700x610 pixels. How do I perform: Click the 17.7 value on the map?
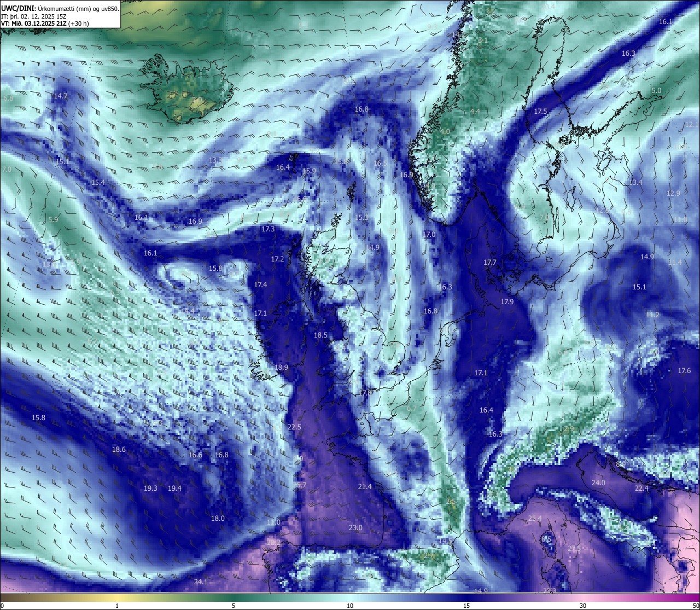pos(490,262)
